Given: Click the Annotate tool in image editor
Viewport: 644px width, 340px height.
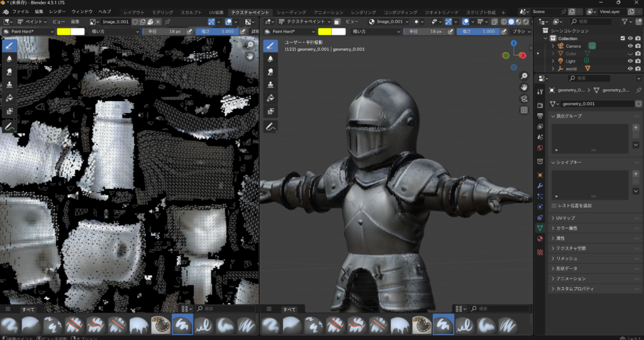Looking at the screenshot, I should pyautogui.click(x=10, y=126).
